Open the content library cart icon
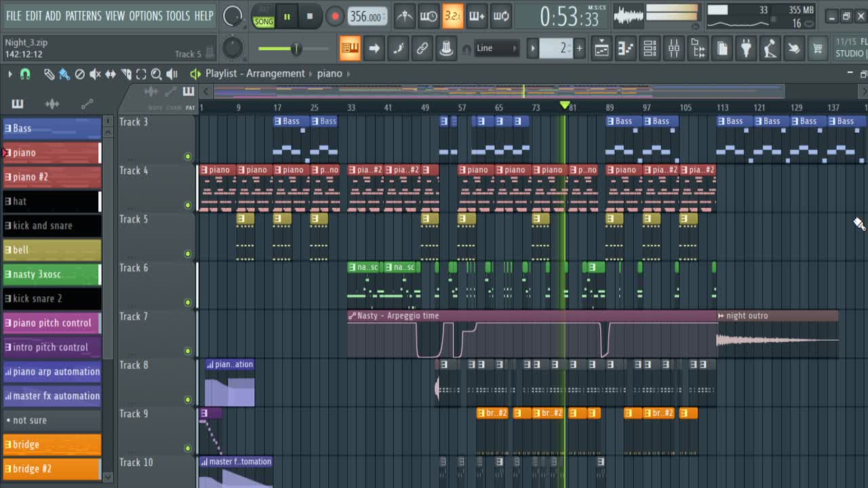868x488 pixels. [x=818, y=48]
